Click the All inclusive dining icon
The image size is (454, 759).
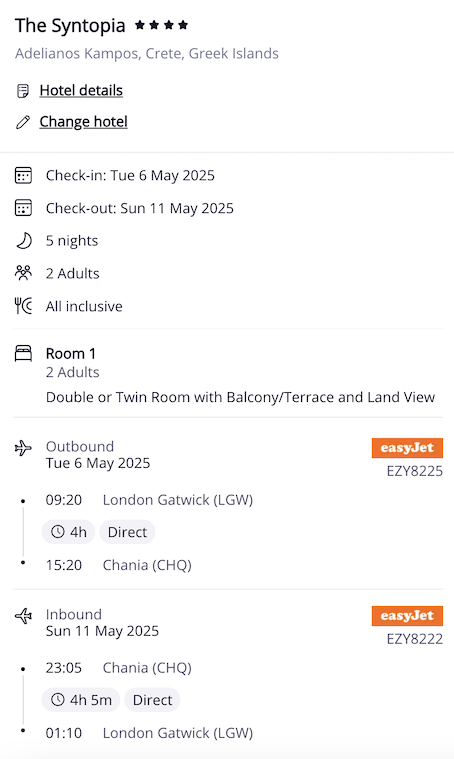point(23,306)
